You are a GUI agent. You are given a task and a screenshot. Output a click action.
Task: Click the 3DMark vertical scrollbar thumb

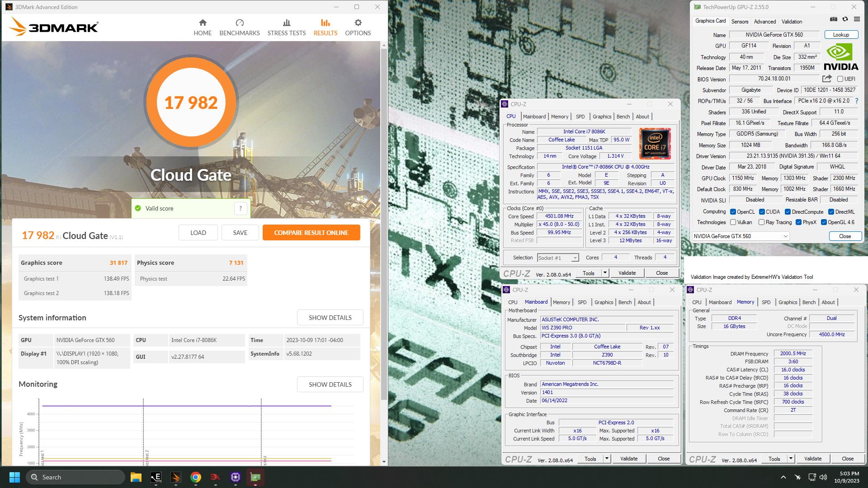384,224
